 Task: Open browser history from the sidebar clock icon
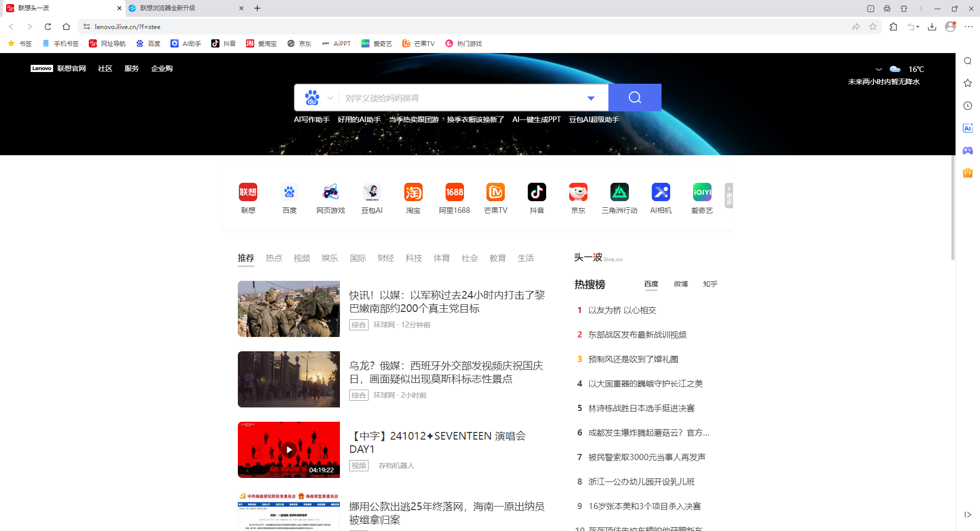pos(967,106)
